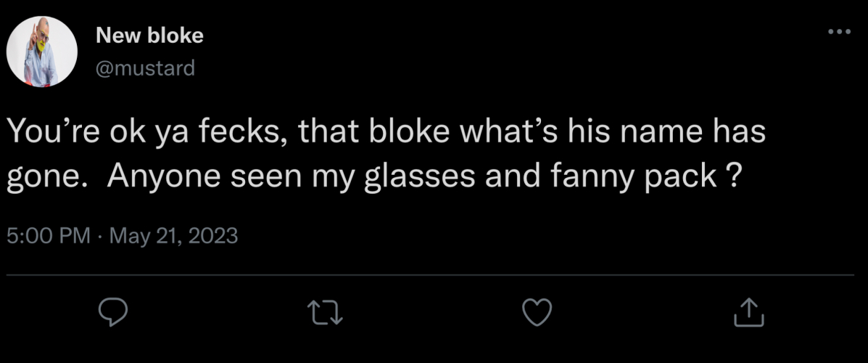868x363 pixels.
Task: Reply to the New bloke tweet
Action: click(x=113, y=312)
